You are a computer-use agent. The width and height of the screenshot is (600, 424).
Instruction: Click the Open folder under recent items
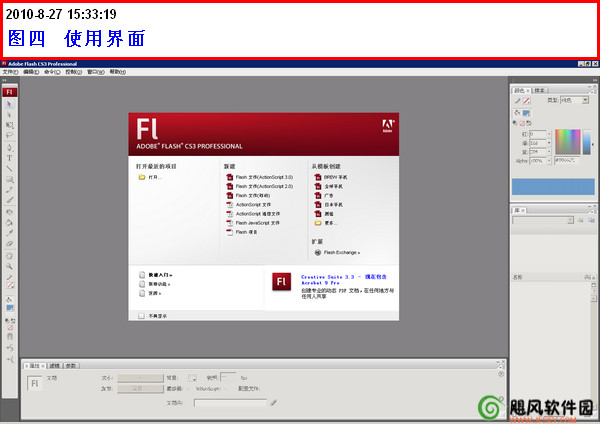click(150, 177)
